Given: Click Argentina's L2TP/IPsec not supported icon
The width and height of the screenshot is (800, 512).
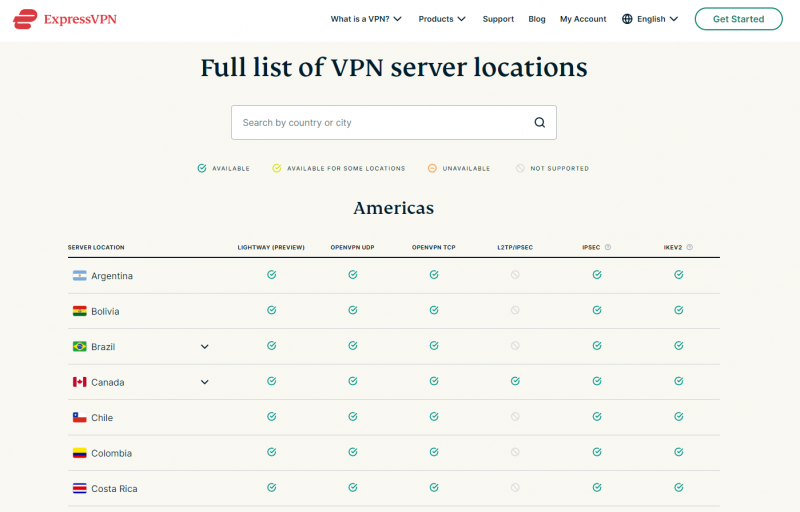Looking at the screenshot, I should coord(515,275).
